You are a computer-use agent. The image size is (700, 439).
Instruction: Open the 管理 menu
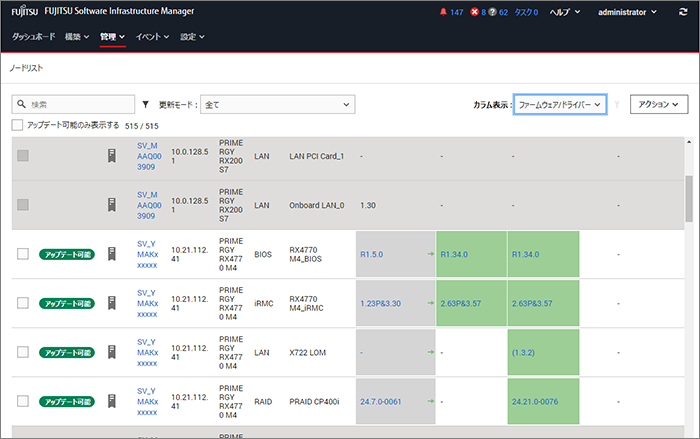coord(112,37)
